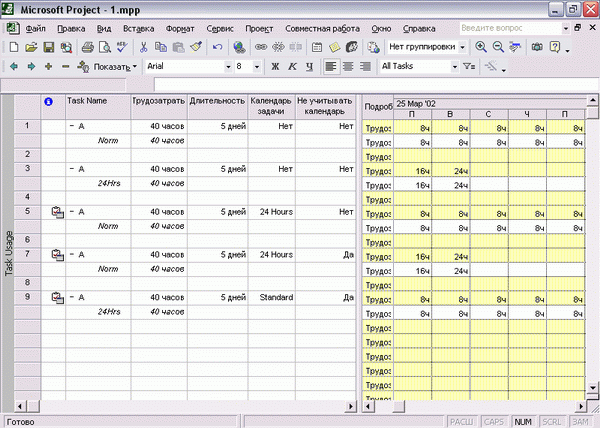This screenshot has height=428, width=600.
Task: Click the help question input box
Action: [510, 28]
